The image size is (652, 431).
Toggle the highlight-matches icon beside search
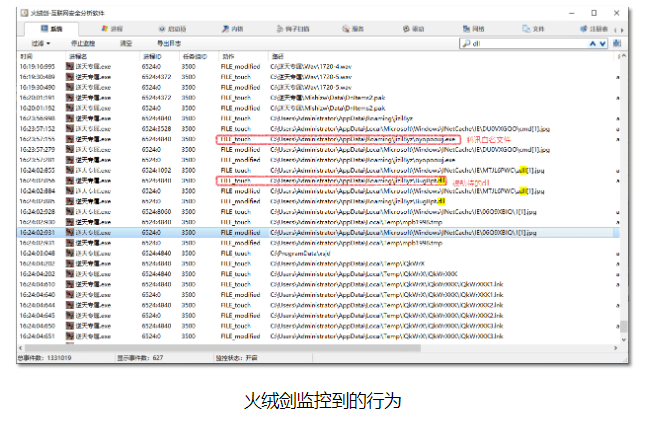coord(617,43)
